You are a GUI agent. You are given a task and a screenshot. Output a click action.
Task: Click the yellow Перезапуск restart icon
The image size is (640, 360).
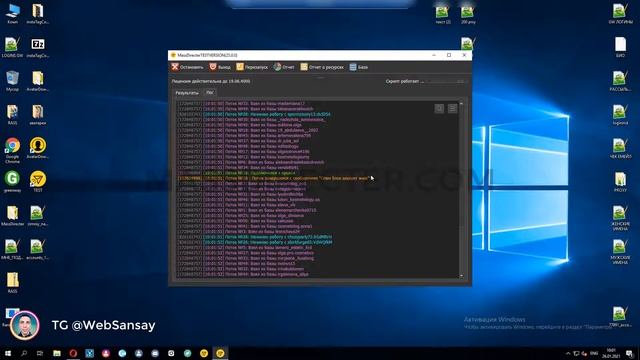point(240,67)
